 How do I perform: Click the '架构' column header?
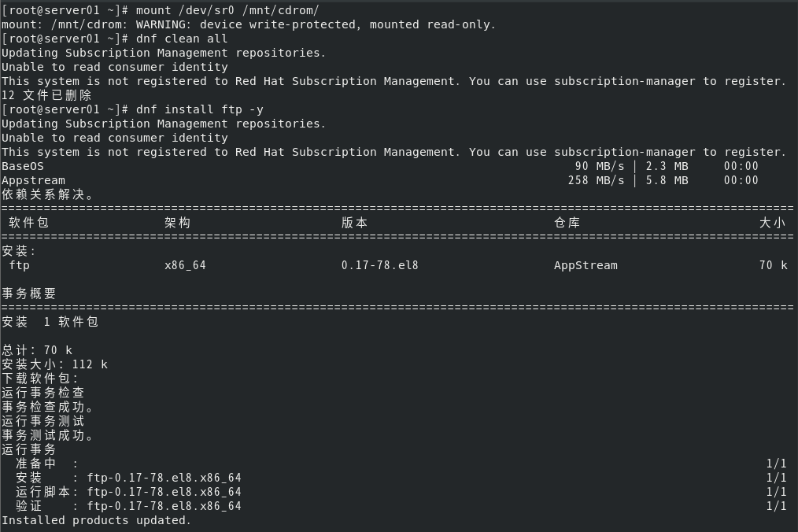pos(178,223)
